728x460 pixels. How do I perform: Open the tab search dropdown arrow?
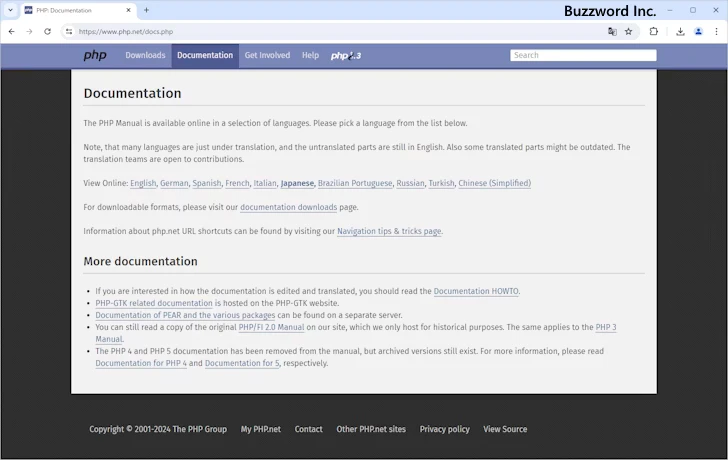coord(10,10)
